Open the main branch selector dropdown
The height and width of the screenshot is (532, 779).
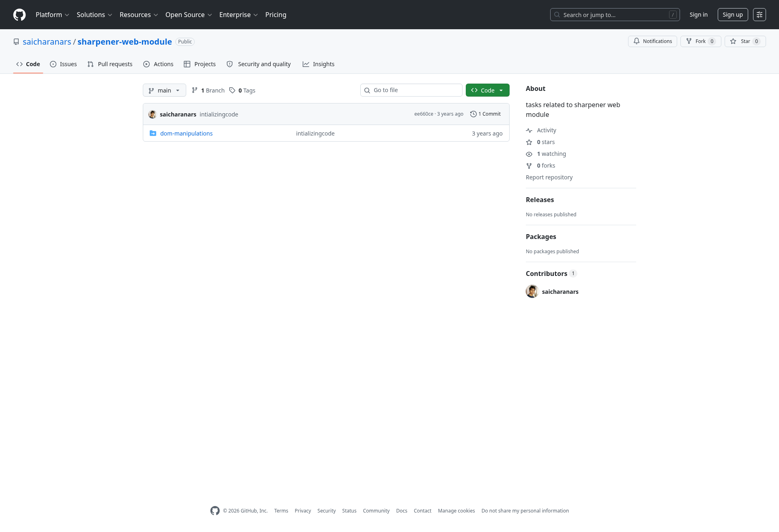tap(164, 90)
